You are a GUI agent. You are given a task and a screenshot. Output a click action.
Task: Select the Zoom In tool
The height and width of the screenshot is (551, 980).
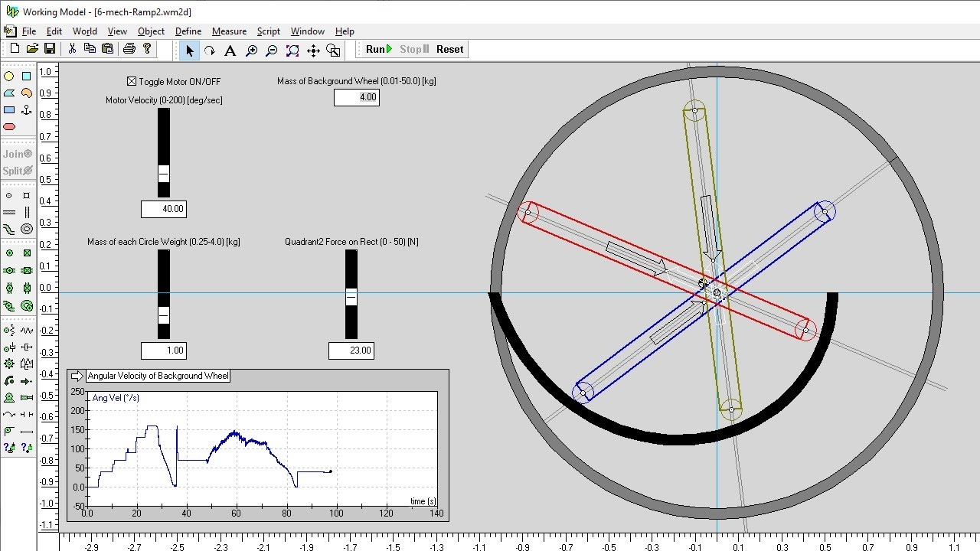tap(251, 51)
